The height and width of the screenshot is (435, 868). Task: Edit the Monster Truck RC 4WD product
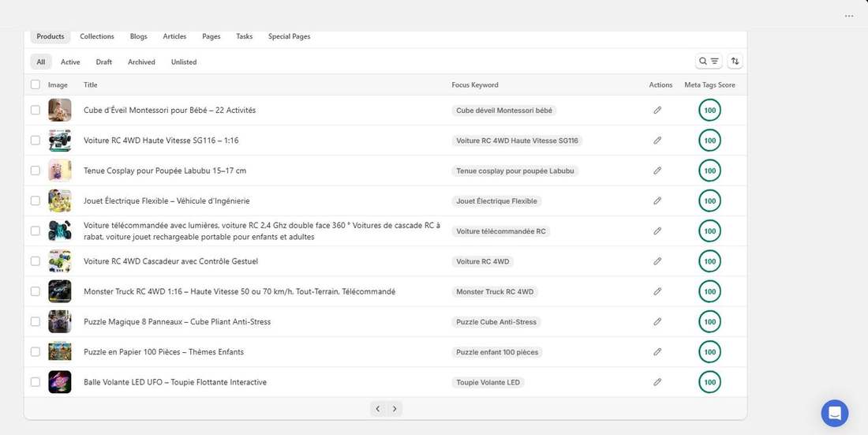657,291
